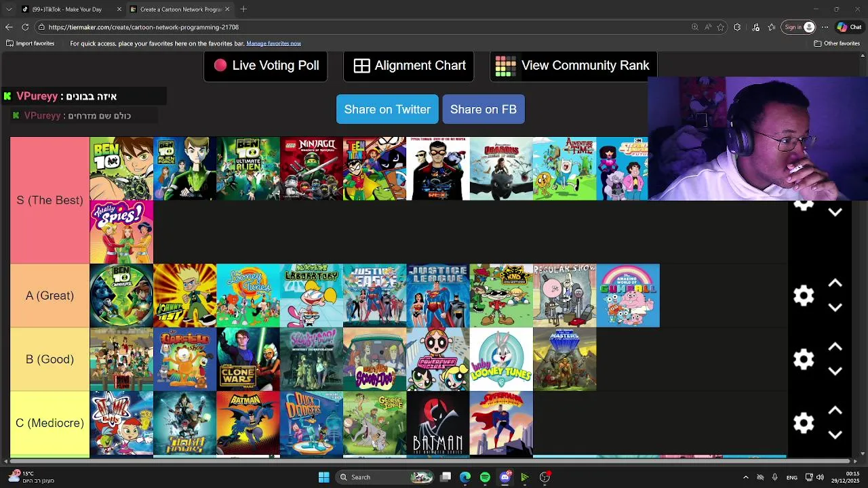This screenshot has height=488, width=868.
Task: Select the Dexter's Laboratory thumbnail
Action: point(311,296)
